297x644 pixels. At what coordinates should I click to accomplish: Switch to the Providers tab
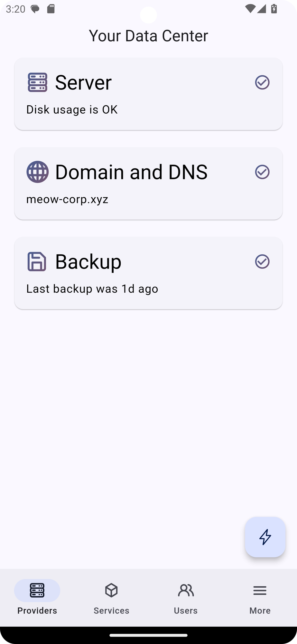point(37,597)
